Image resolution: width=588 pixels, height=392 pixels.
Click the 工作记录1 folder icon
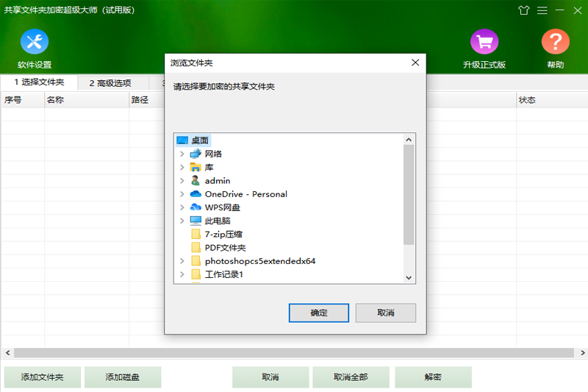point(196,274)
